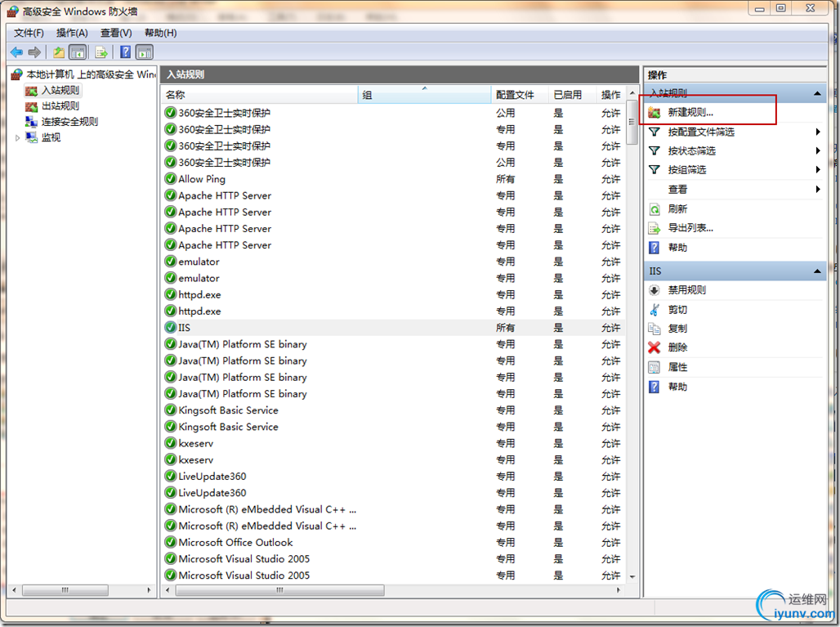This screenshot has height=627, width=840.
Task: Expand the 监视 tree node arrow
Action: (18, 137)
